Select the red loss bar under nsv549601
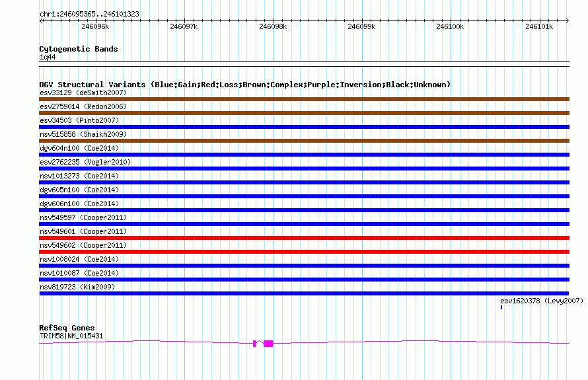This screenshot has width=588, height=380. pos(304,238)
